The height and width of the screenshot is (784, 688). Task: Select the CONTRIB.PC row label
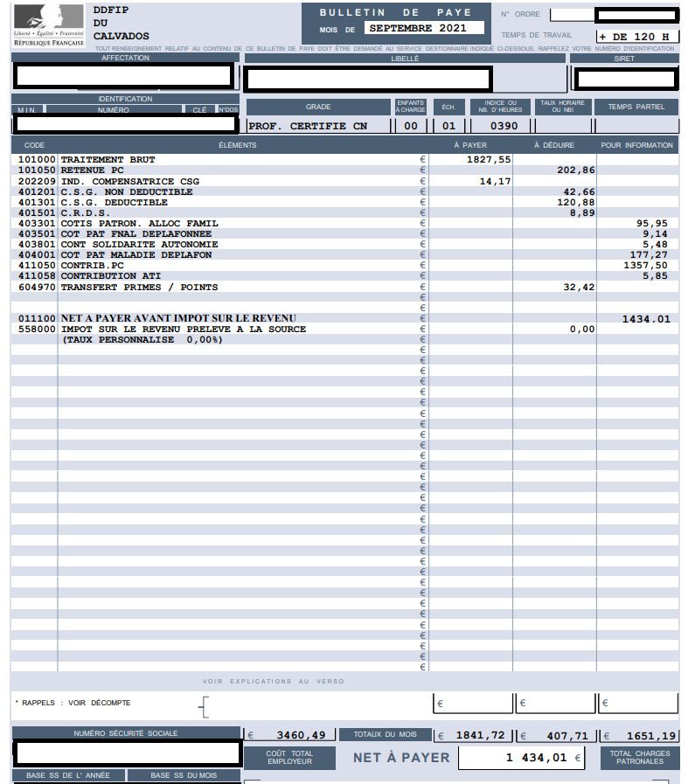92,265
